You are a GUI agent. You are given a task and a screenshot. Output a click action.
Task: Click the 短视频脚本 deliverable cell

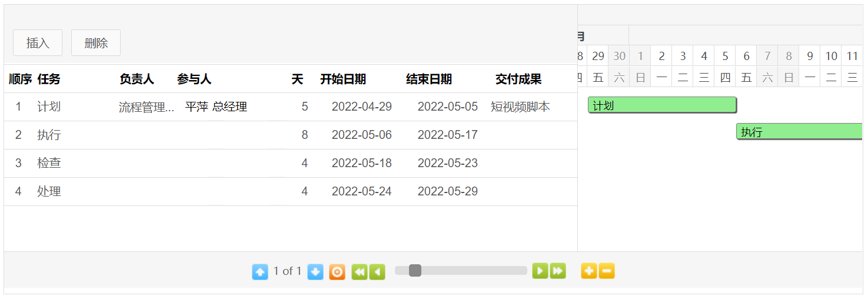point(520,107)
